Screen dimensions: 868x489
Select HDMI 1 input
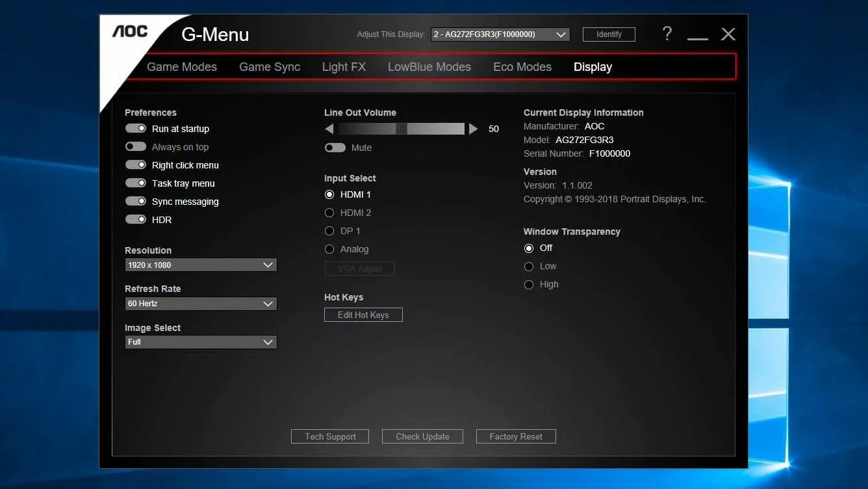329,194
